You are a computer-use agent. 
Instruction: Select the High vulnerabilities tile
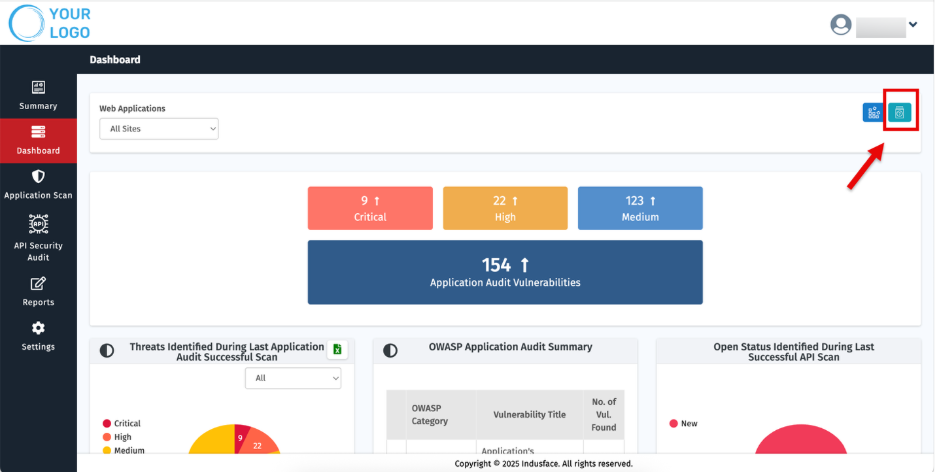505,208
